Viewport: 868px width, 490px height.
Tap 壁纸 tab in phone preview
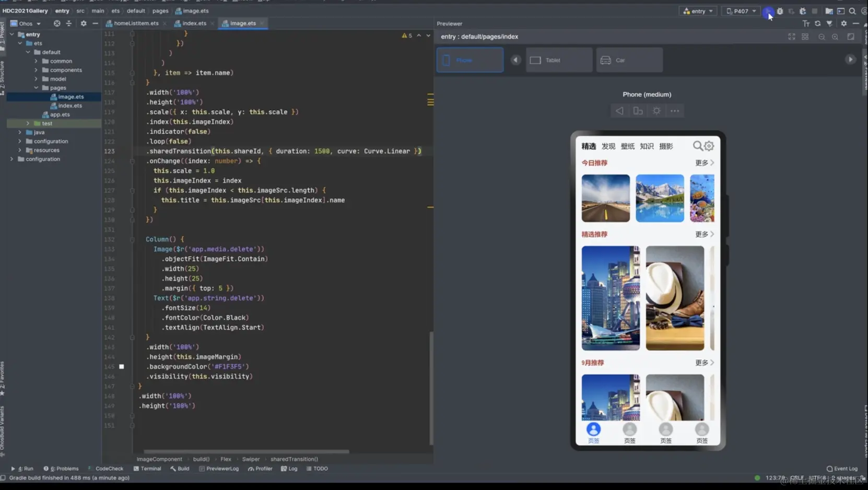(628, 146)
